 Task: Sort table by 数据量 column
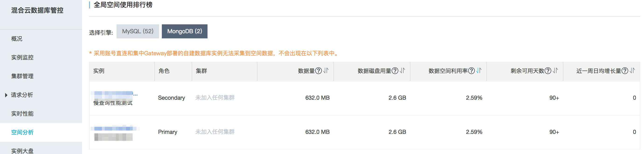click(326, 71)
